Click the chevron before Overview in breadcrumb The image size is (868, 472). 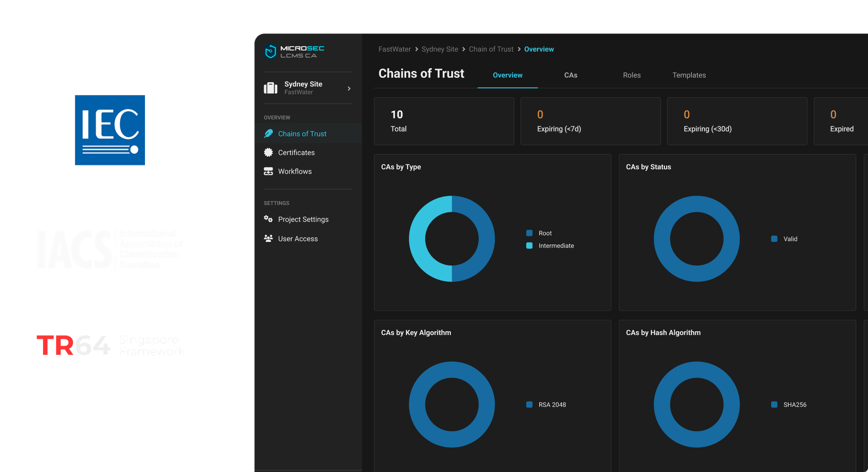519,50
